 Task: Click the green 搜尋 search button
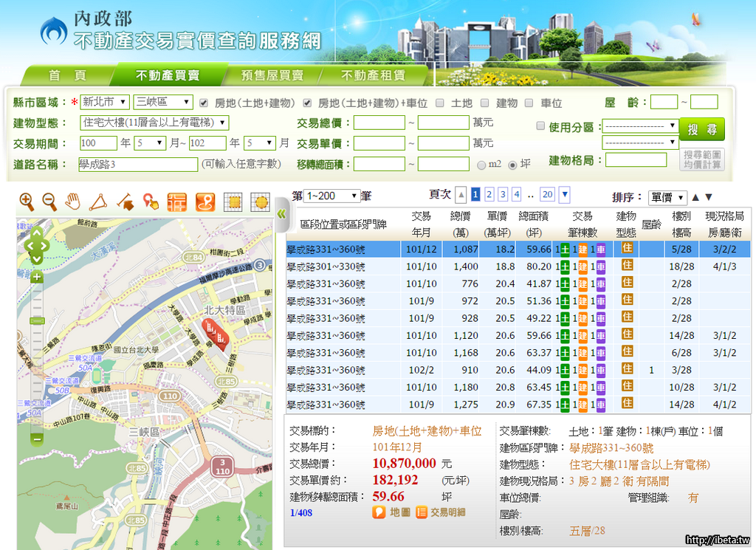click(701, 129)
